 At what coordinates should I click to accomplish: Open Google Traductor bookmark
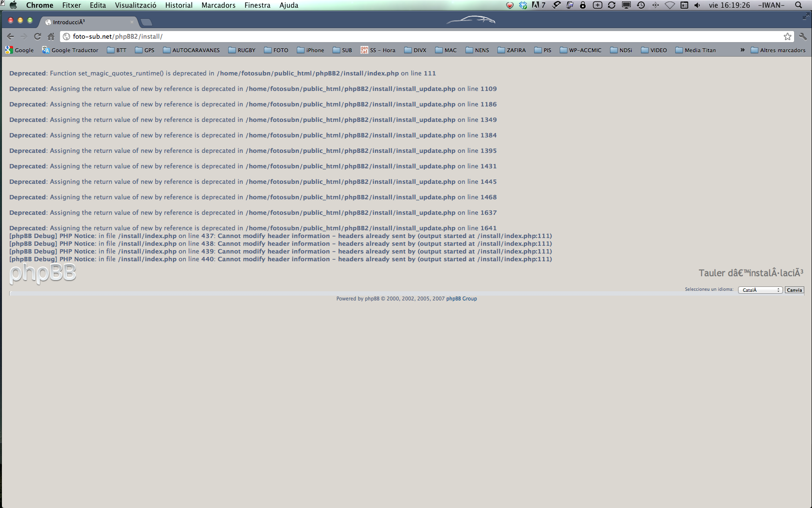tap(70, 50)
